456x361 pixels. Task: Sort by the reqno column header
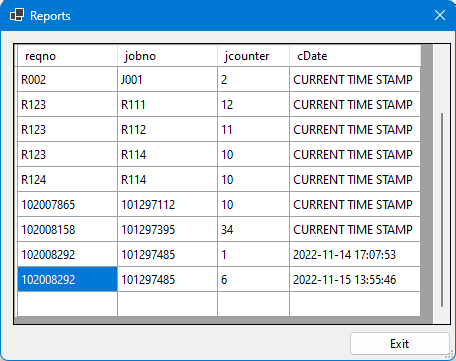67,56
